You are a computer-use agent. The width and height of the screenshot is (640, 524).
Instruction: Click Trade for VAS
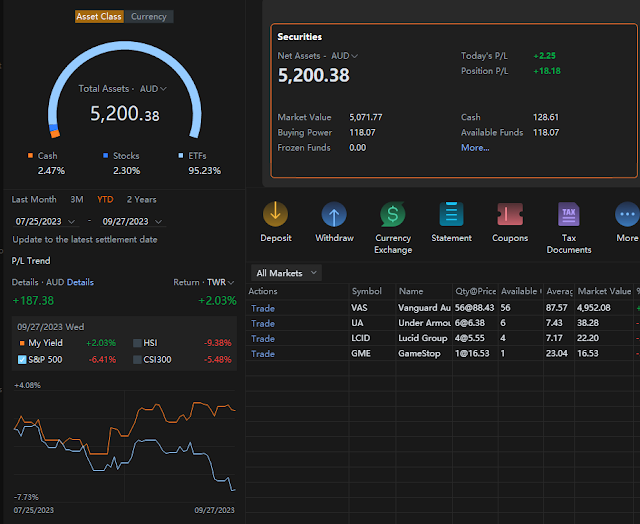click(x=263, y=308)
